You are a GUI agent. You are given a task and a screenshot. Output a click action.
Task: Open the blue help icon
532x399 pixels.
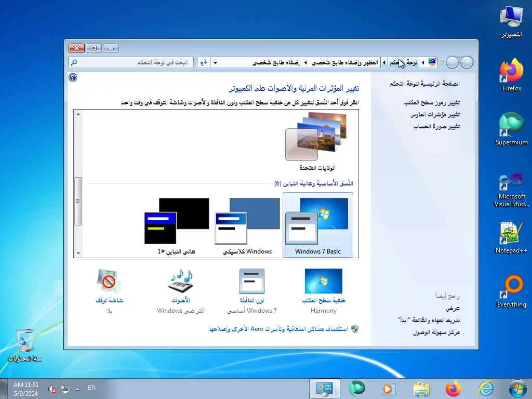73,77
